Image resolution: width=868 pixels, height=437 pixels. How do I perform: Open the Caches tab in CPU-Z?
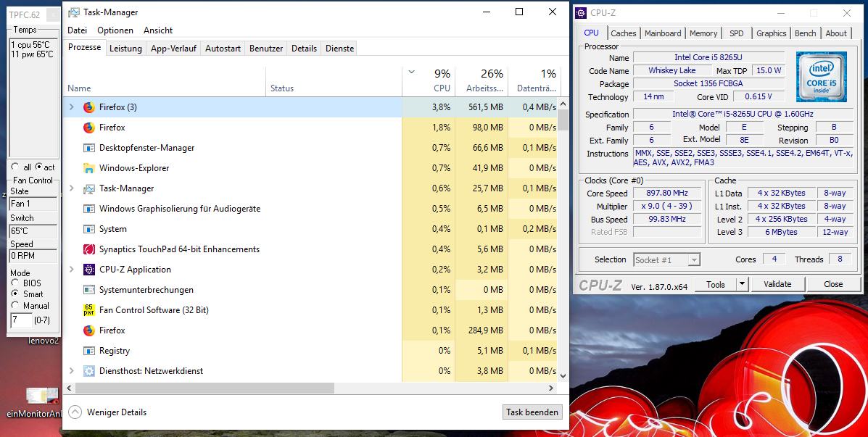pos(624,33)
